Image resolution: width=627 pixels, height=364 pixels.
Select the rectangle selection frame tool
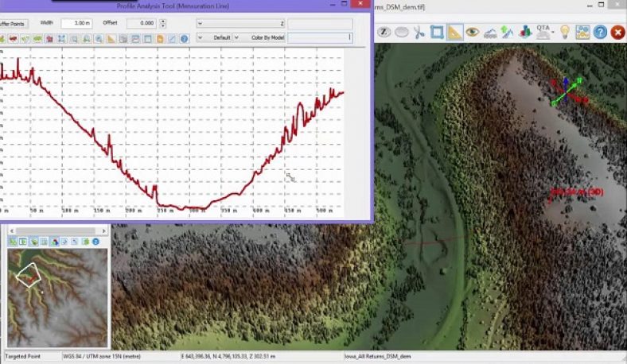(x=437, y=32)
